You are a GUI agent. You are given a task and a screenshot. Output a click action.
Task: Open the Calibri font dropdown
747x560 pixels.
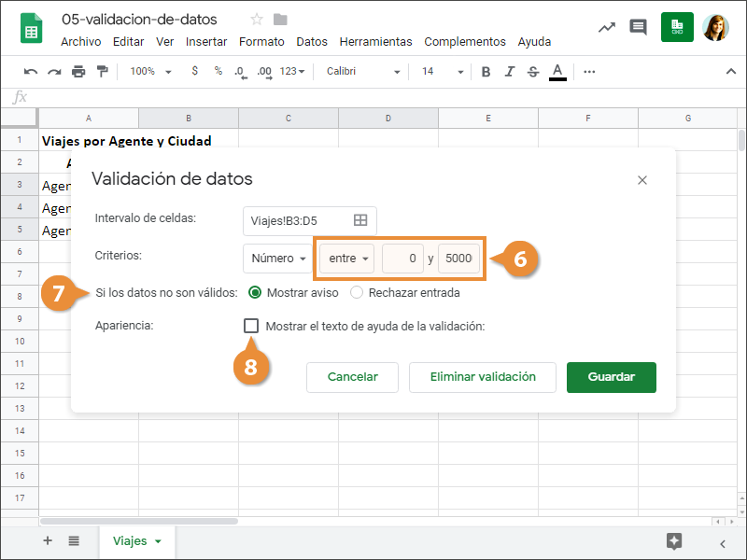tap(363, 72)
